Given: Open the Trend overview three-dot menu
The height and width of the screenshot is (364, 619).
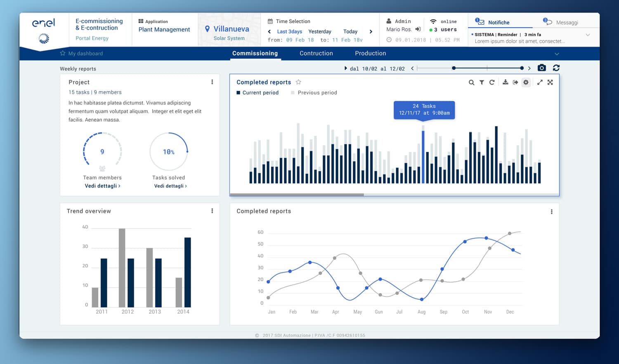Looking at the screenshot, I should click(212, 211).
